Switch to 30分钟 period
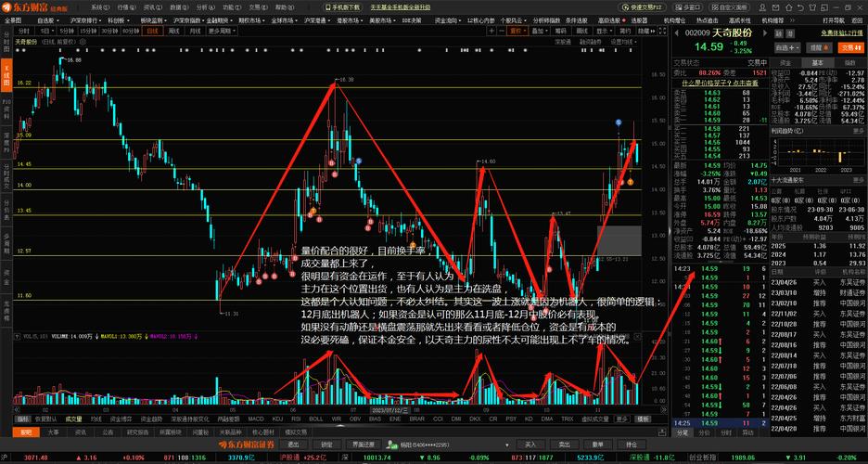Screen dimensions: 868x464 [109, 31]
